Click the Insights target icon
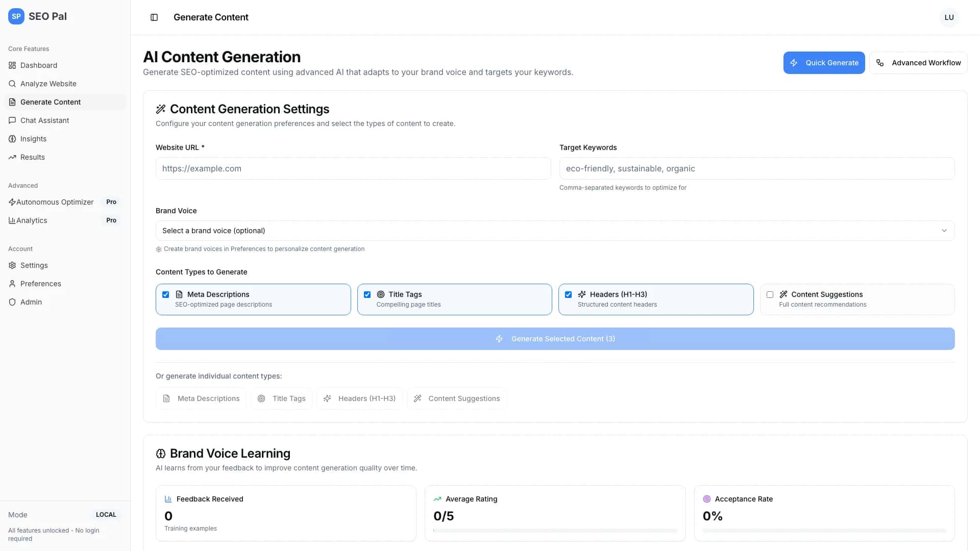This screenshot has width=980, height=551. [x=12, y=139]
